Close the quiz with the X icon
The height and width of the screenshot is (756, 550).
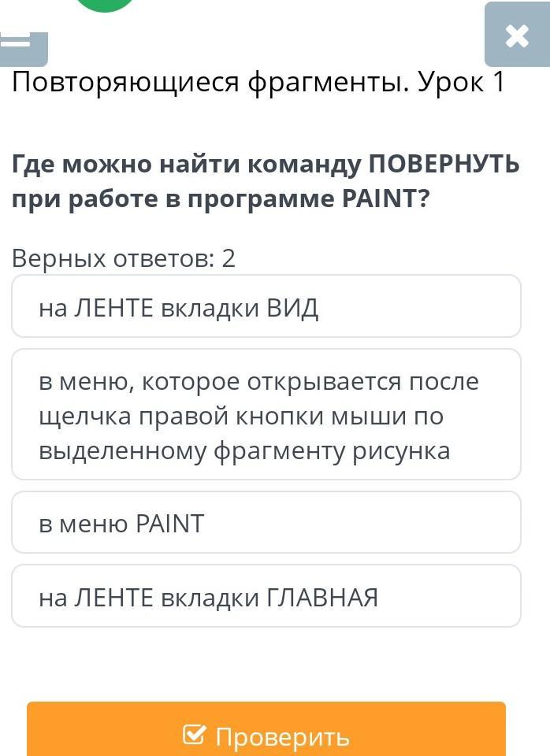pos(517,35)
